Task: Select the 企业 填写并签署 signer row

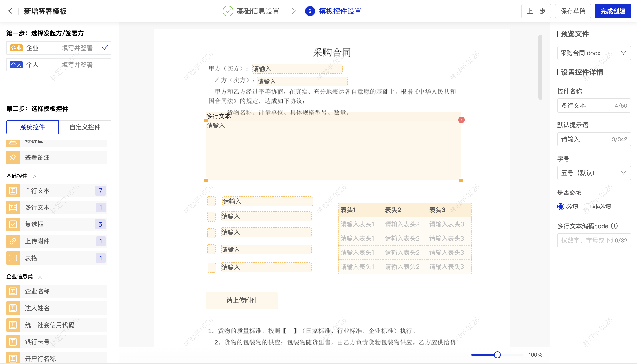Action: 59,48
